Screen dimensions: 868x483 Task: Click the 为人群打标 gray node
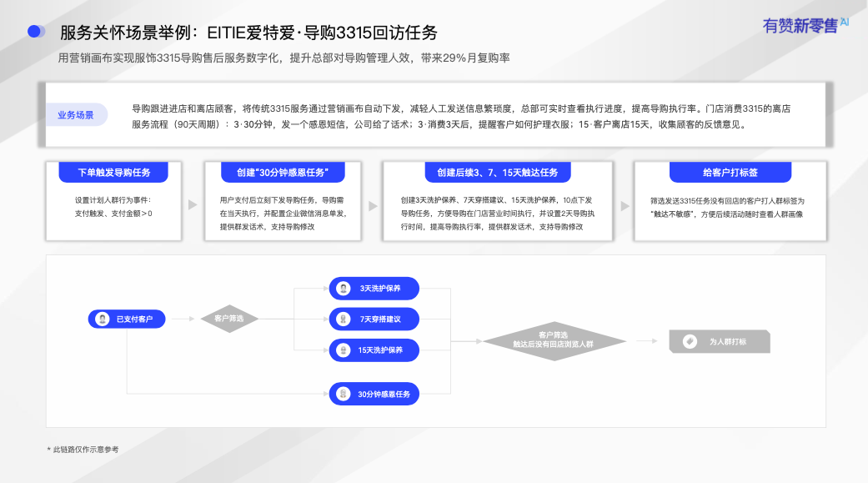720,341
